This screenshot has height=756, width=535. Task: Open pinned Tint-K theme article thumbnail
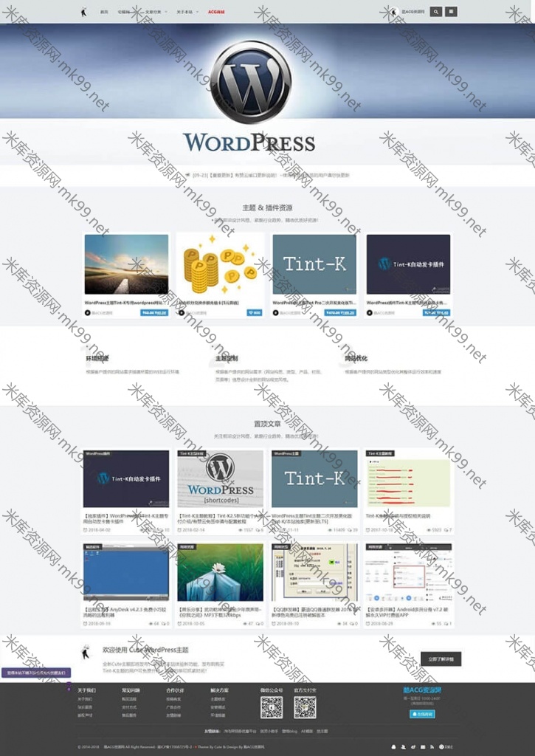(314, 478)
